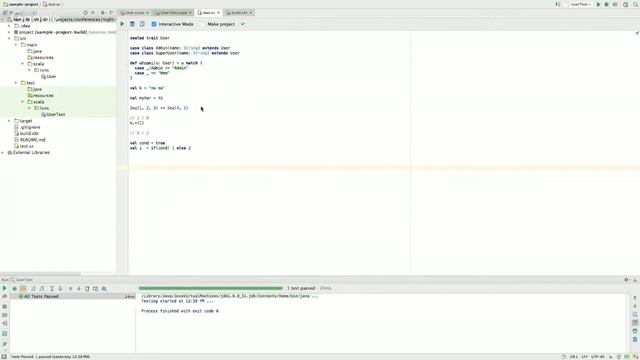Go to previous failed test
The image size is (640, 360).
click(70, 289)
